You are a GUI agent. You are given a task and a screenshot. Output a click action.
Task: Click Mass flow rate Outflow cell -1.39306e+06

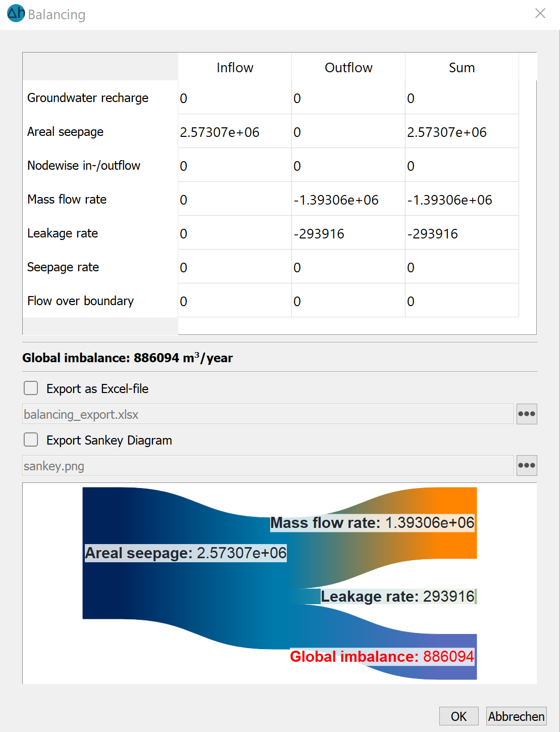(x=348, y=199)
